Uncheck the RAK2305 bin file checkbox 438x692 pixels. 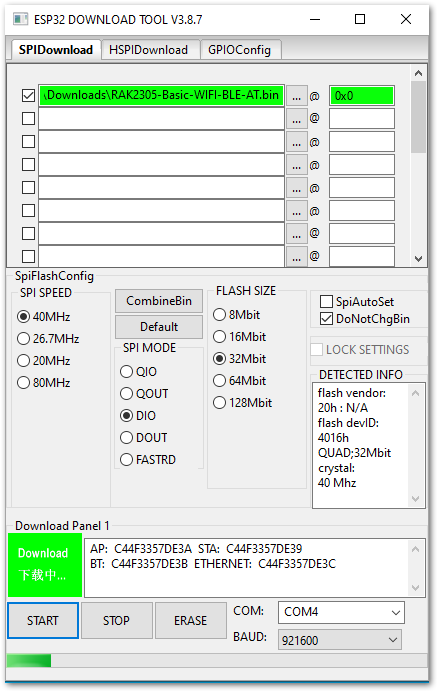28,95
